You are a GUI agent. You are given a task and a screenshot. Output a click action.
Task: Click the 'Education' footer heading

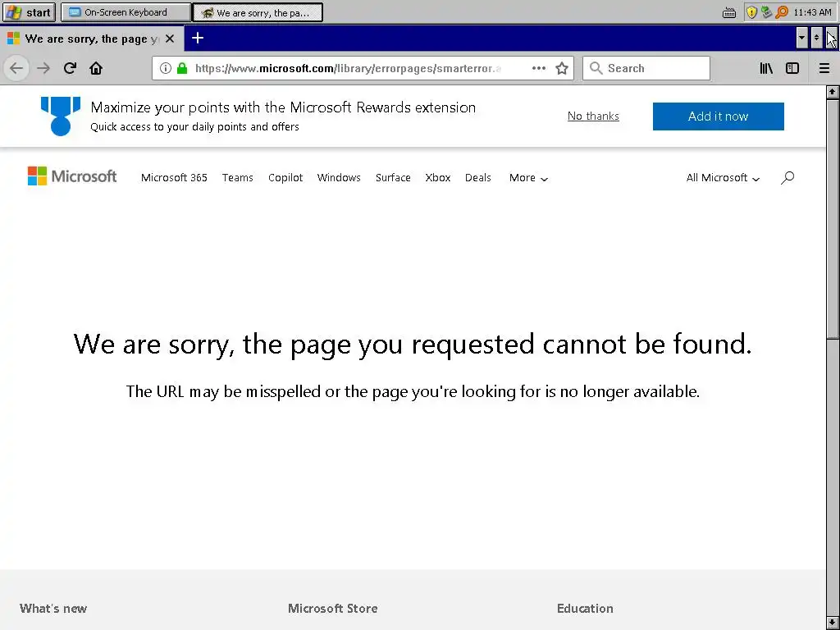point(585,608)
